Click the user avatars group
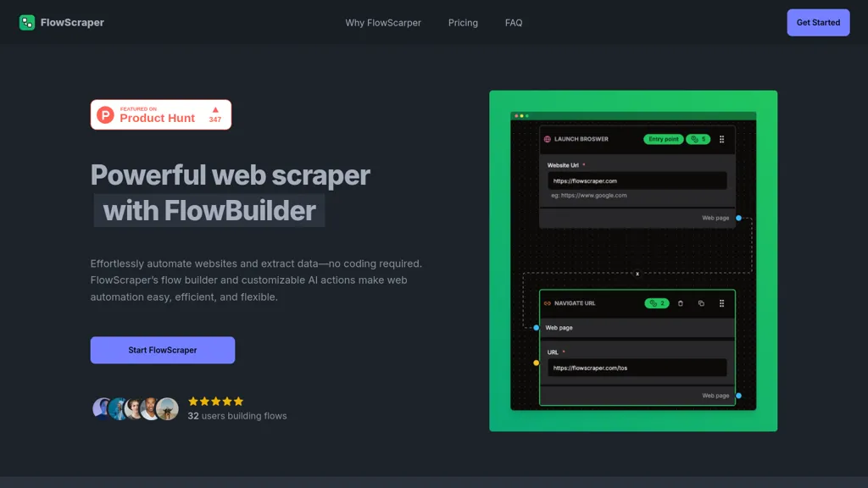Screen dimensions: 868x488 tap(135, 409)
